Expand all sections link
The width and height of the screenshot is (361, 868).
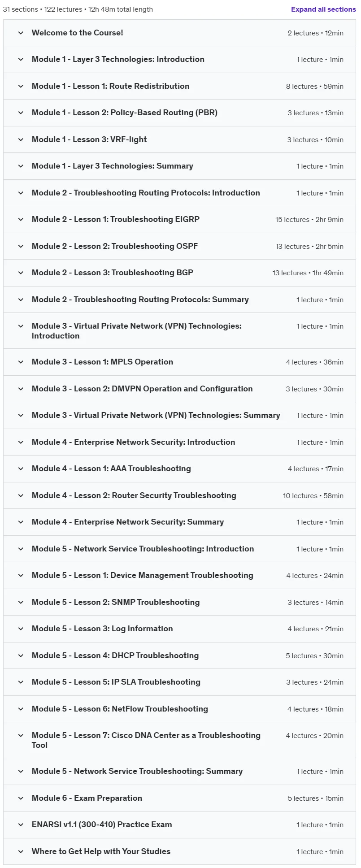tap(323, 9)
